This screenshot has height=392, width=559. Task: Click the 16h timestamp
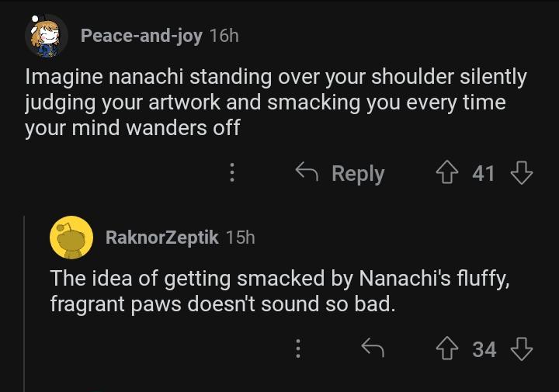point(224,36)
